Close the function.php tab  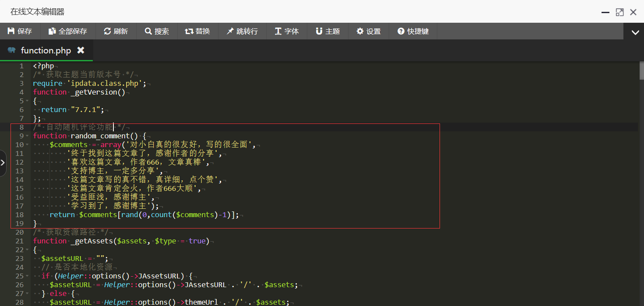click(81, 50)
